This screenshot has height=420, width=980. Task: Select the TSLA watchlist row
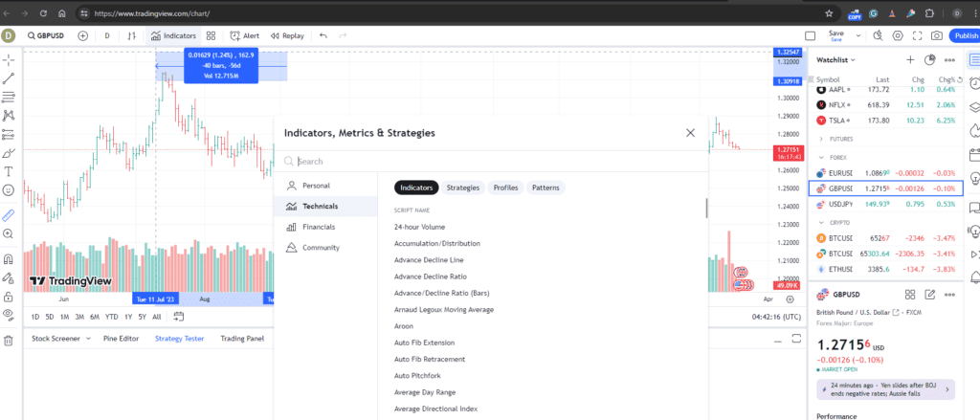[x=885, y=120]
